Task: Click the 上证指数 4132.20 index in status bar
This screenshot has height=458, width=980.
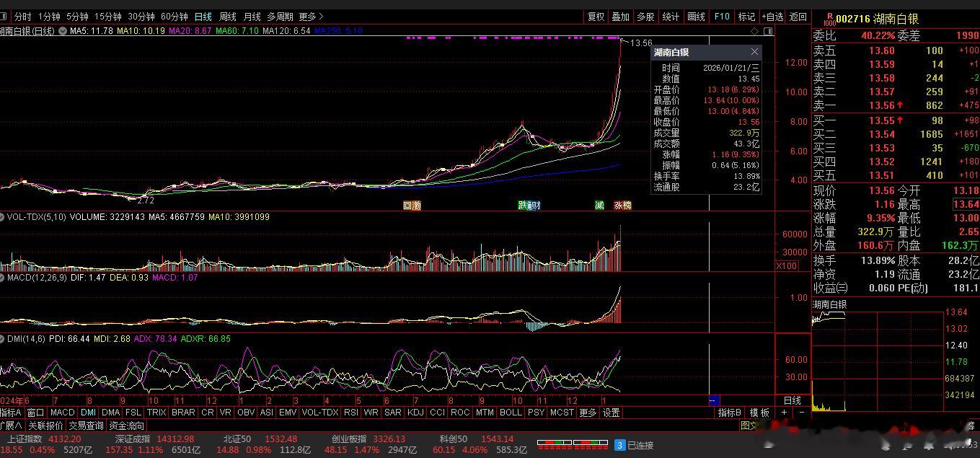Action: pos(44,439)
